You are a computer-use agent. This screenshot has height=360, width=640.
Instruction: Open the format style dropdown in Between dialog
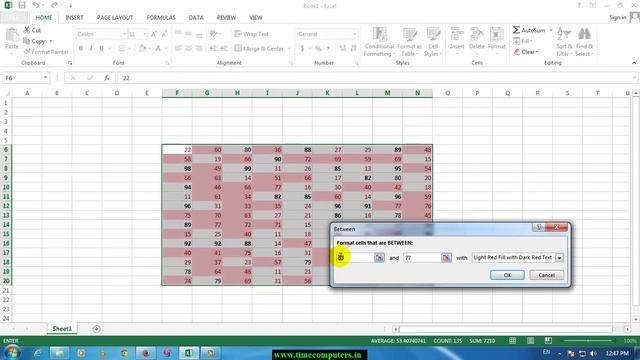pos(559,258)
